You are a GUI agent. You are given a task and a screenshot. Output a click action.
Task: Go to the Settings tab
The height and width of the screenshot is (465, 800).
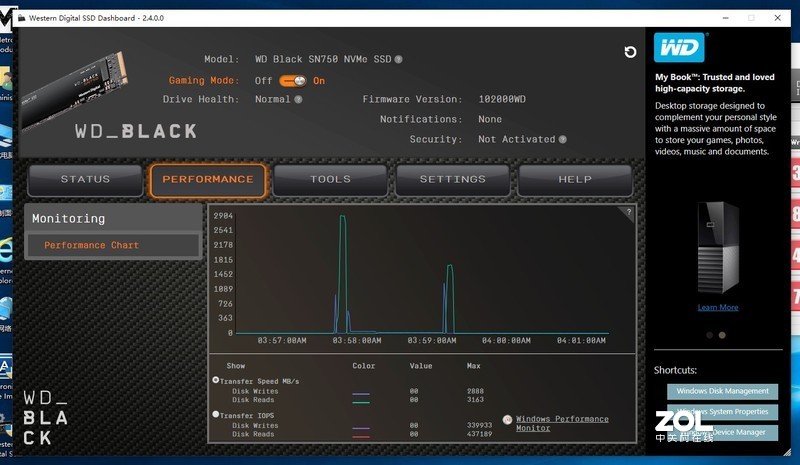[x=452, y=180]
